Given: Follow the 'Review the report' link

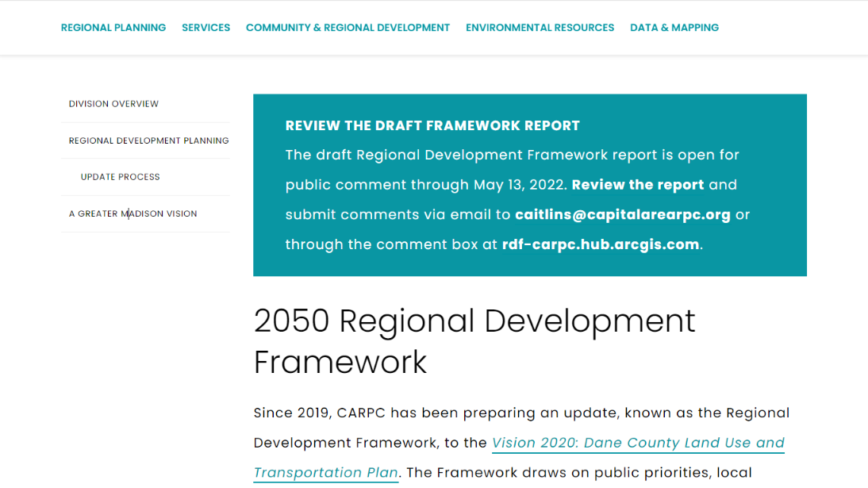Looking at the screenshot, I should [638, 185].
